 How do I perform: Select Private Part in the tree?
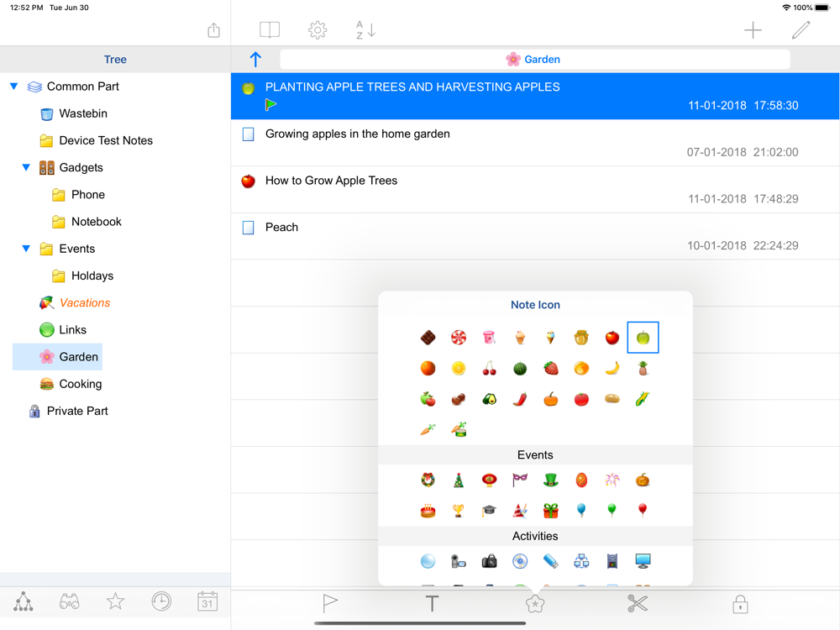(68, 411)
